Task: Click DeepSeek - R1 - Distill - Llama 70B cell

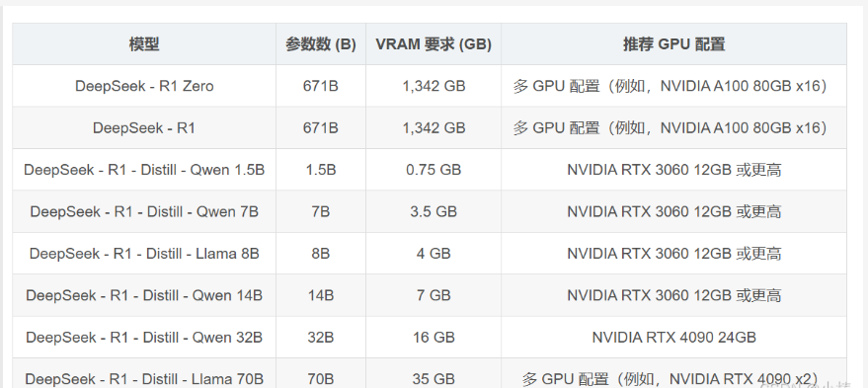Action: tap(144, 375)
